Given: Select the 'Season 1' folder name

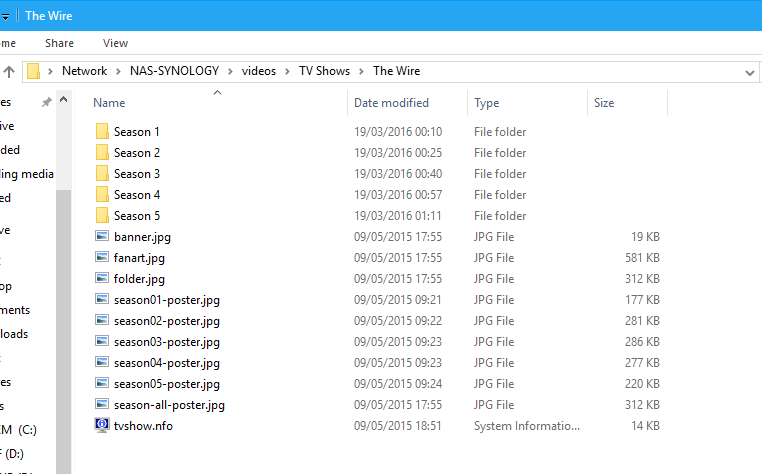Looking at the screenshot, I should (x=137, y=132).
